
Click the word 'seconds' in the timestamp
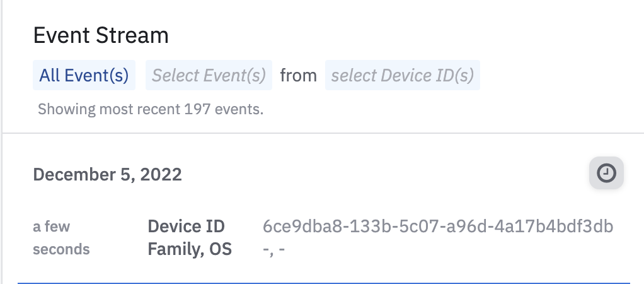[61, 249]
